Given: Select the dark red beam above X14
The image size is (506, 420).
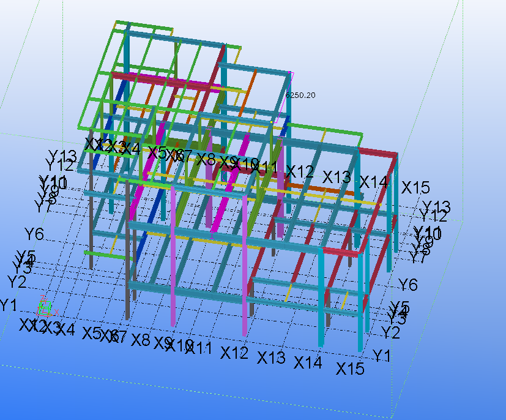Looking at the screenshot, I should pyautogui.click(x=378, y=152).
